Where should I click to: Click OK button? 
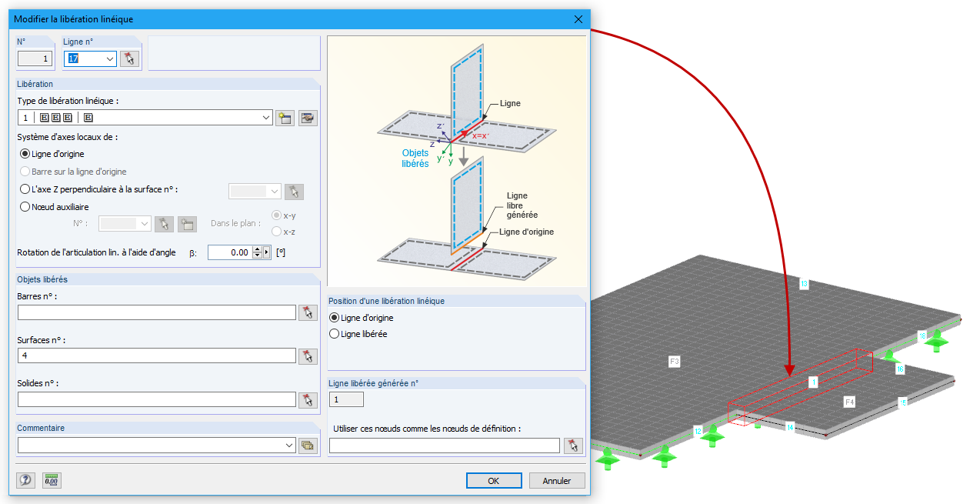coord(494,480)
